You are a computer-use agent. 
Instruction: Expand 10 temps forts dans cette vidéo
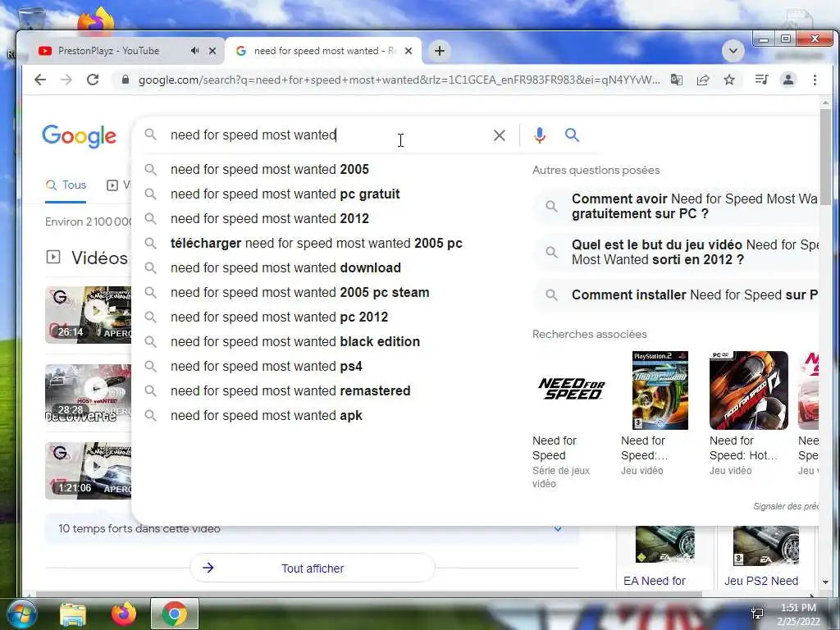pos(312,529)
